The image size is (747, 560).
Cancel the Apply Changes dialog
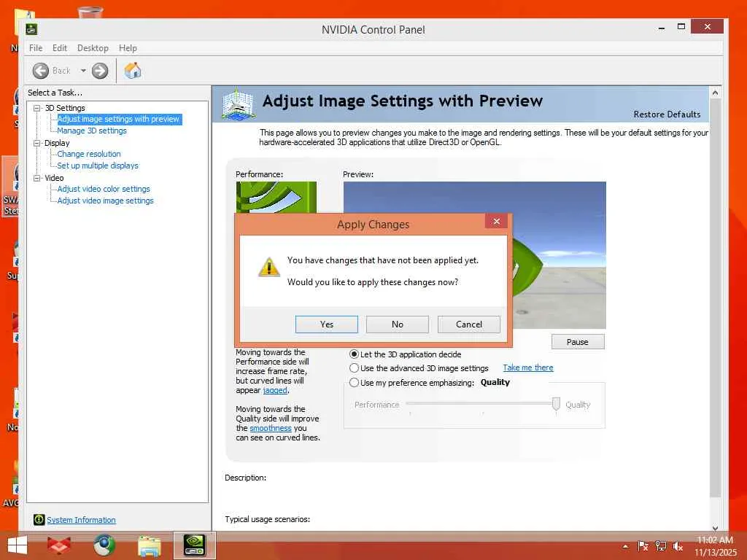(469, 324)
